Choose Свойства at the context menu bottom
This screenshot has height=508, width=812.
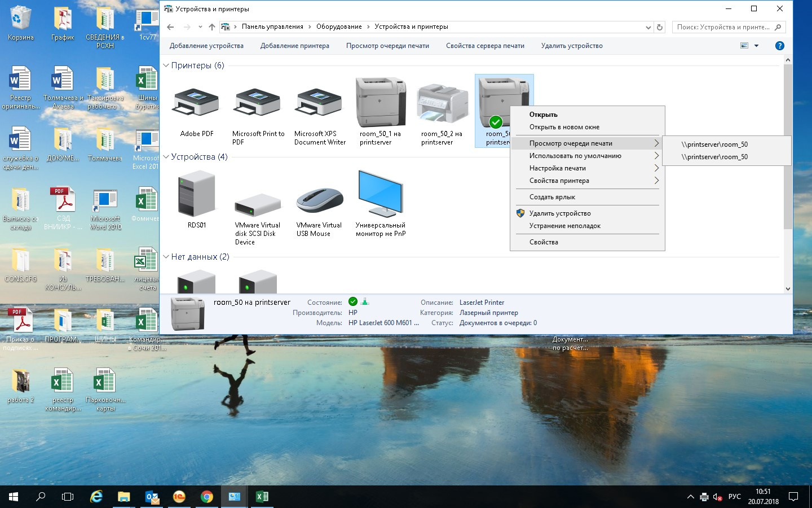pos(587,242)
